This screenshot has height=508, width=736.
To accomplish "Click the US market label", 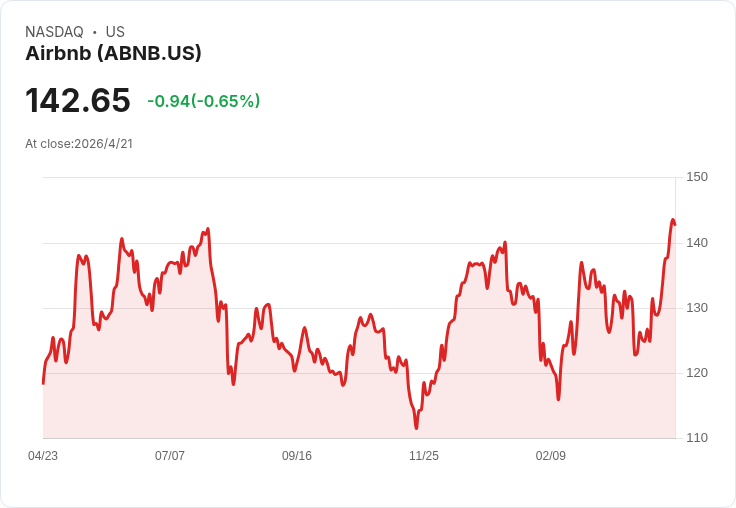I will (x=115, y=32).
